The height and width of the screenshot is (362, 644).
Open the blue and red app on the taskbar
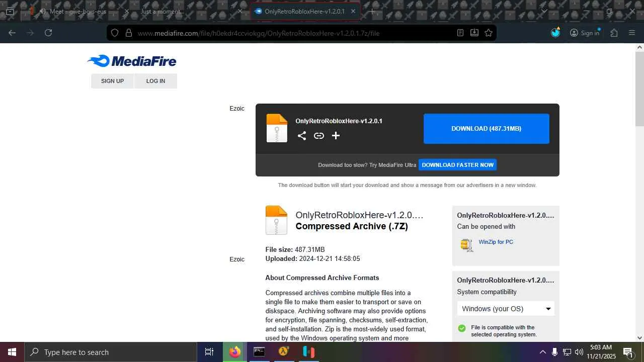[308, 352]
